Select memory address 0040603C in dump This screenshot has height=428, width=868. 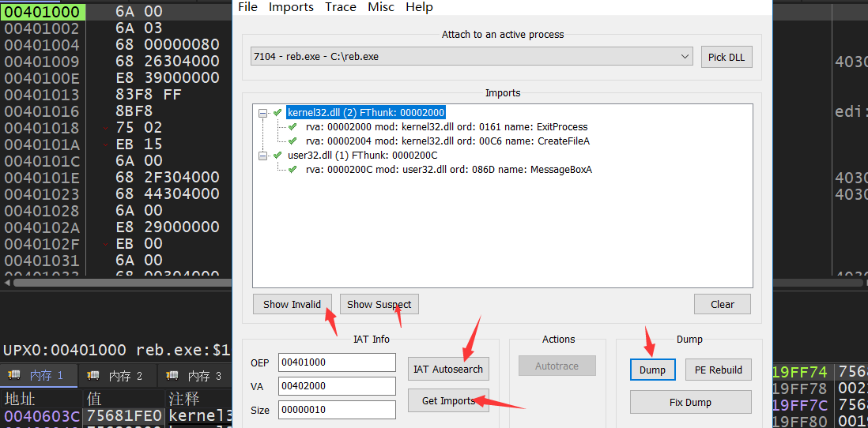(x=42, y=416)
